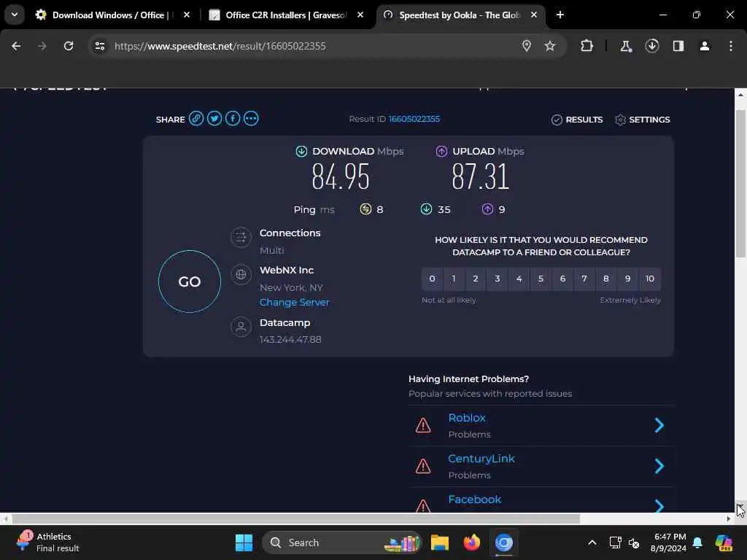
Task: Click the warning icon next to CenturyLink
Action: [423, 466]
